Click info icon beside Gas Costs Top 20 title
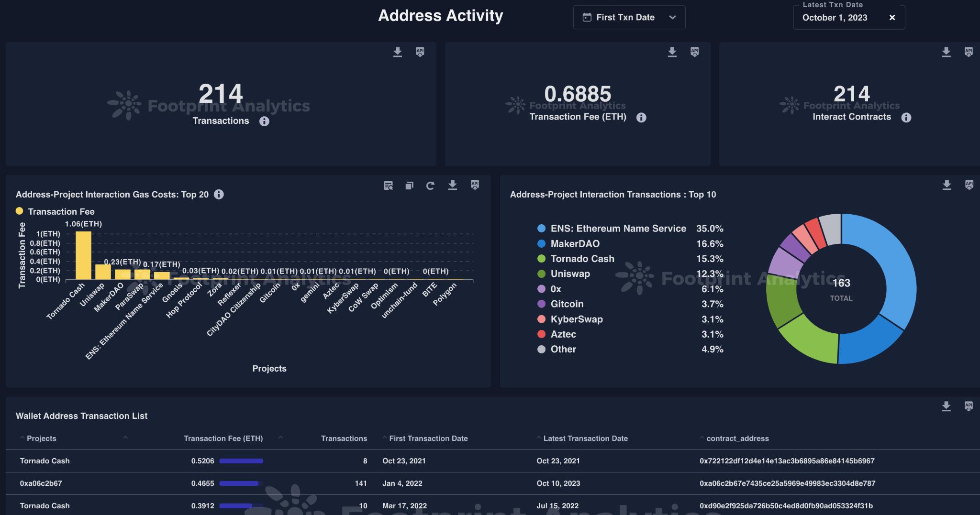 tap(219, 195)
